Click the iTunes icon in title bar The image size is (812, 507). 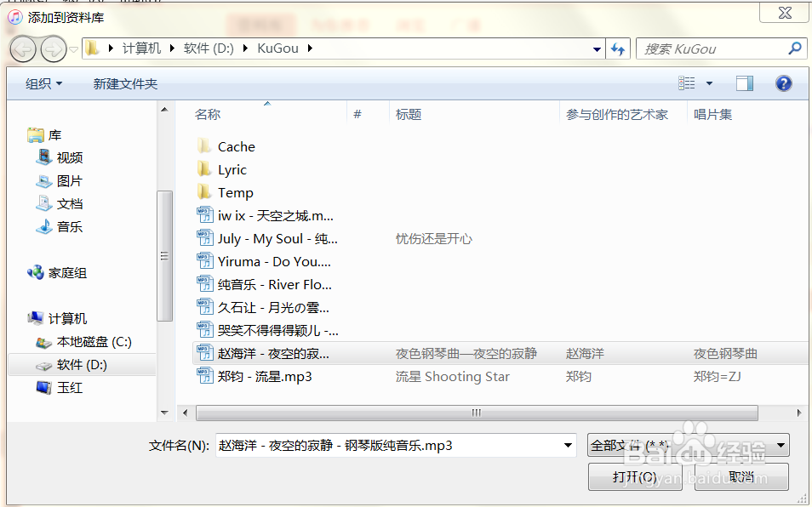tap(15, 17)
